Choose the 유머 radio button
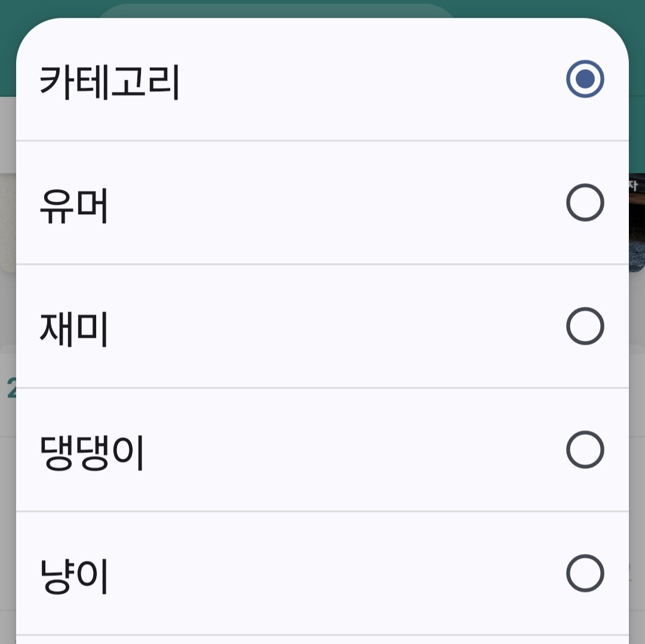This screenshot has height=644, width=645. coord(585,203)
